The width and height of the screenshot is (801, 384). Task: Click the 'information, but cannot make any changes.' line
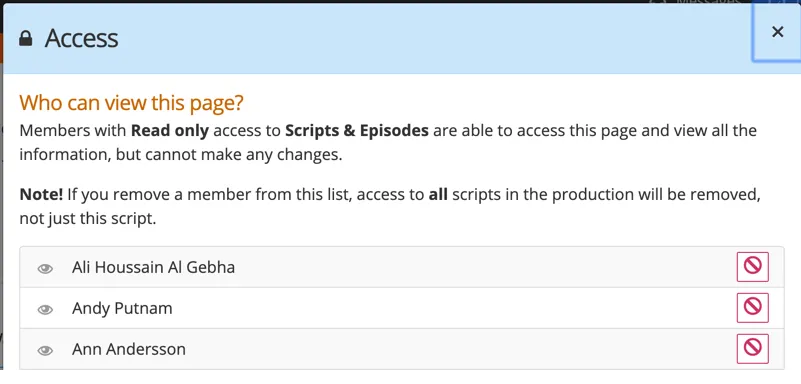click(x=181, y=155)
